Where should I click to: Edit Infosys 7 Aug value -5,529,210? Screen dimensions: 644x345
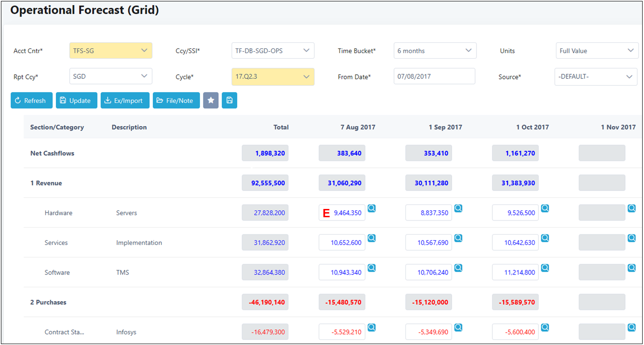coord(342,332)
